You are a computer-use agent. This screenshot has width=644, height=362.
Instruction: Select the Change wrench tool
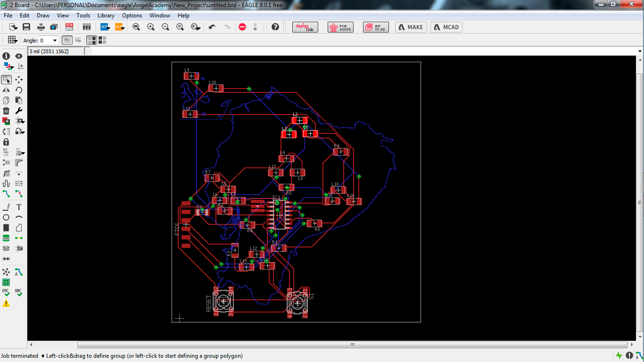19,111
